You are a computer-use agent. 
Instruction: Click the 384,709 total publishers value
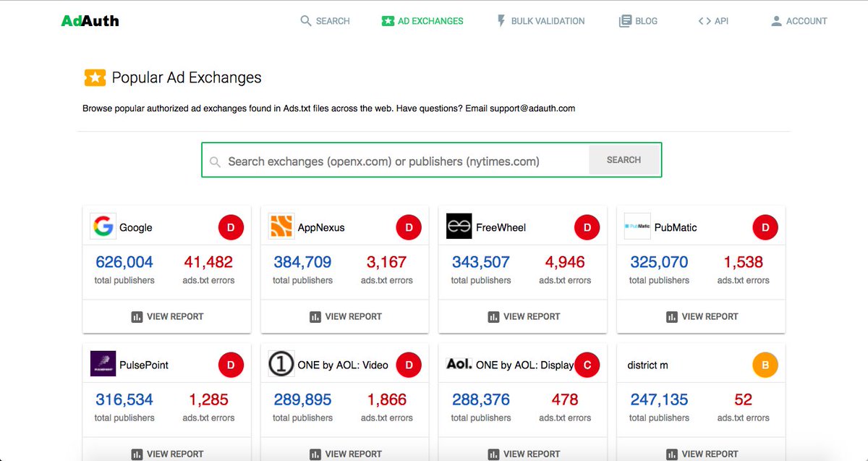click(302, 262)
